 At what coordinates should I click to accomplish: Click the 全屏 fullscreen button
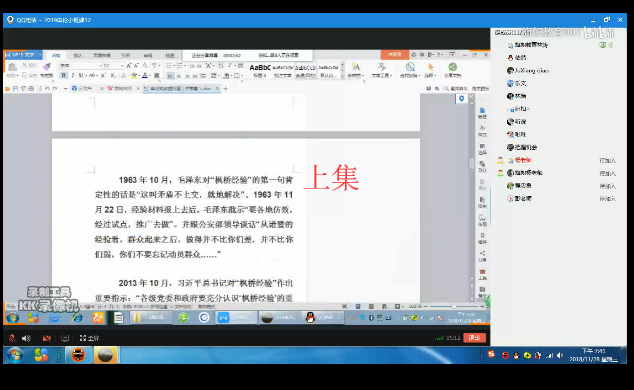coord(89,338)
